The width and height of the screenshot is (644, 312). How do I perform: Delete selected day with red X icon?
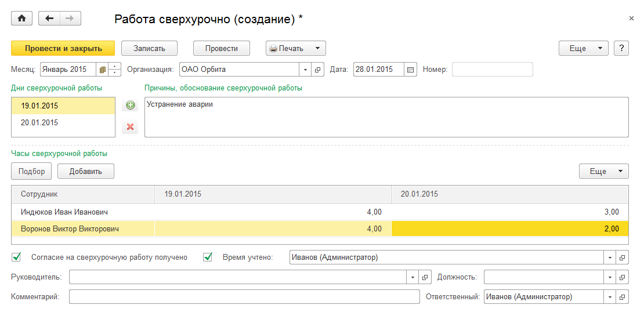(x=130, y=126)
